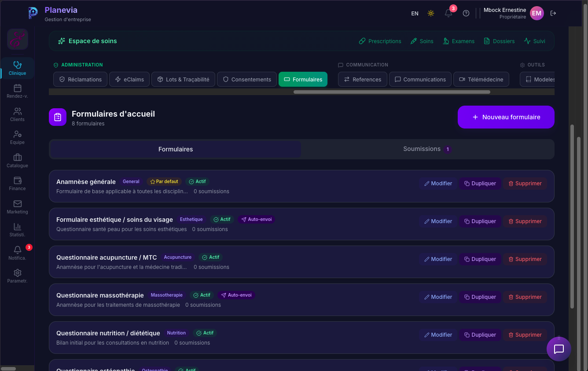
Task: Click the Formulaires d'accueil clipboard icon
Action: point(58,117)
